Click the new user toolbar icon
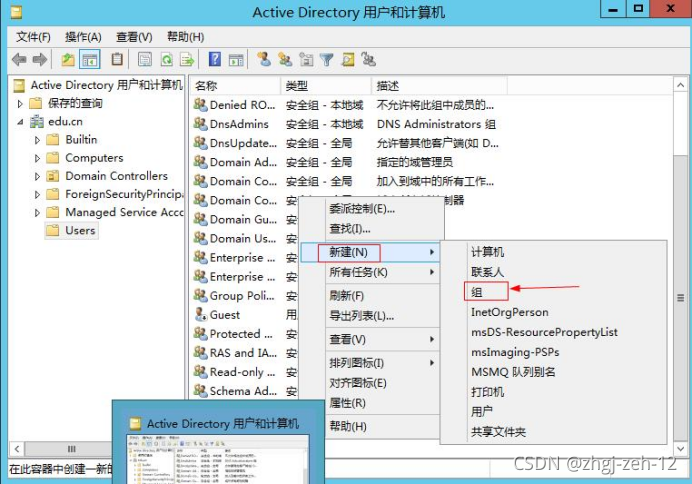This screenshot has height=484, width=692. (264, 59)
